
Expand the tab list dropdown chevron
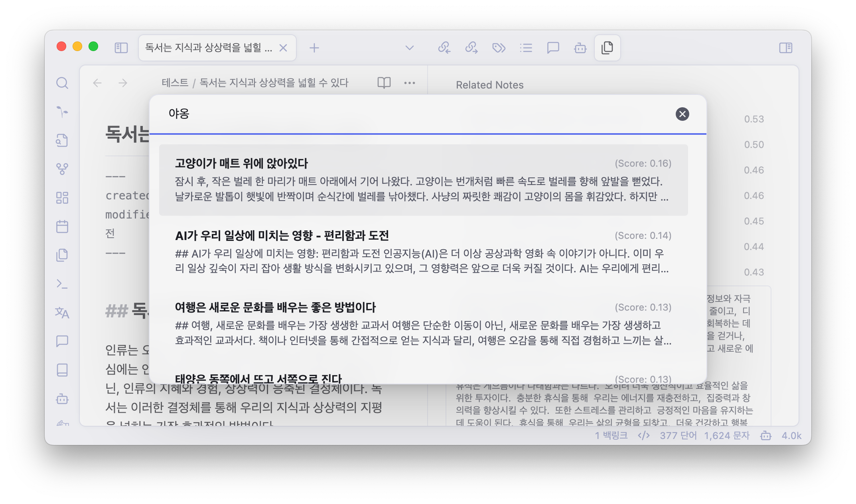pos(410,48)
